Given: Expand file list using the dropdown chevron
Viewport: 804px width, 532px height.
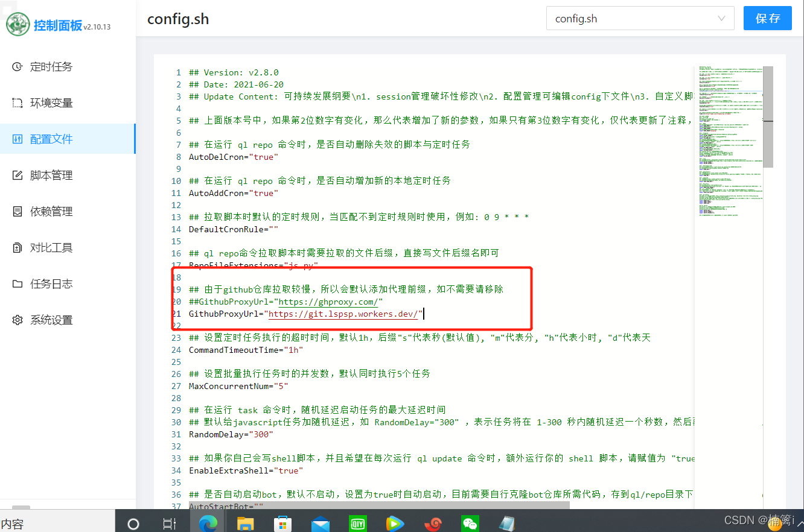Looking at the screenshot, I should (x=721, y=19).
